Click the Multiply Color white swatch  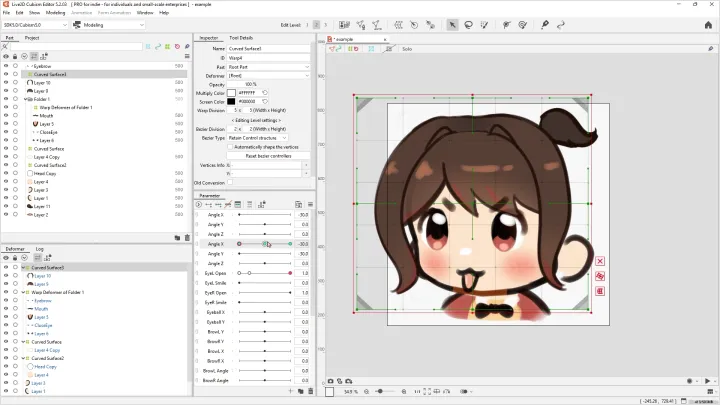tap(231, 93)
